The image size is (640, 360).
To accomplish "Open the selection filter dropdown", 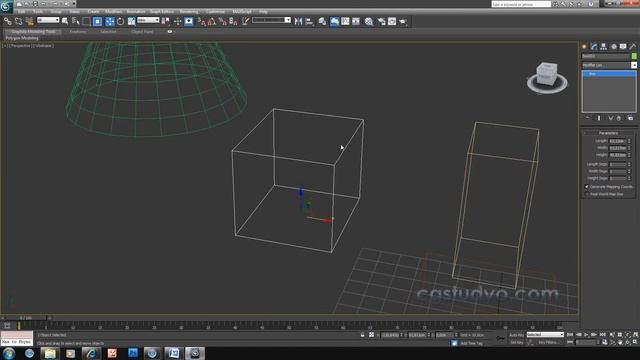I will [x=48, y=20].
